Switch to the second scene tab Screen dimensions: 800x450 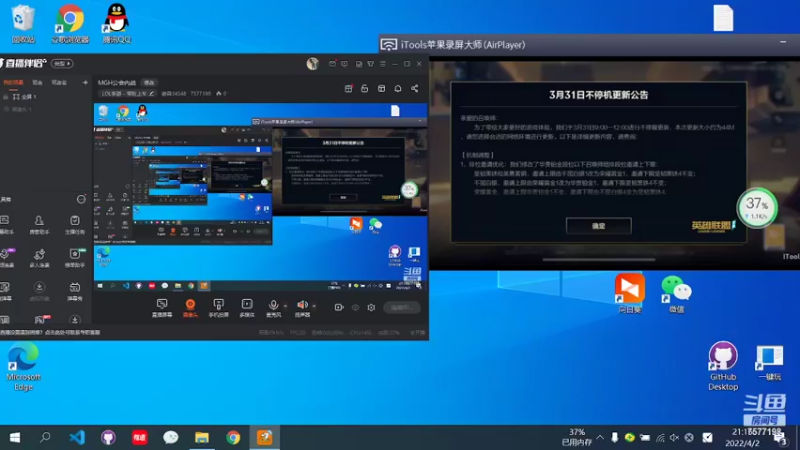click(38, 82)
